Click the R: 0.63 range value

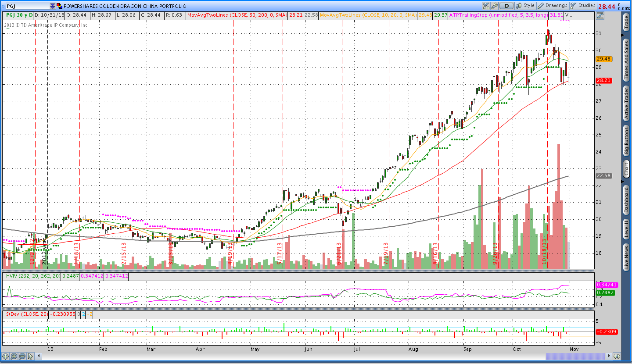[174, 15]
